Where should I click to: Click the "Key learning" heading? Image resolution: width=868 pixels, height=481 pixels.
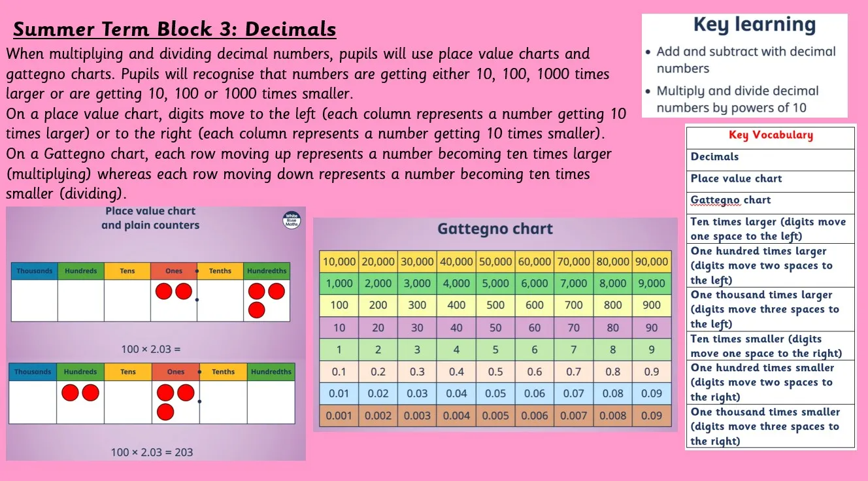pyautogui.click(x=754, y=25)
